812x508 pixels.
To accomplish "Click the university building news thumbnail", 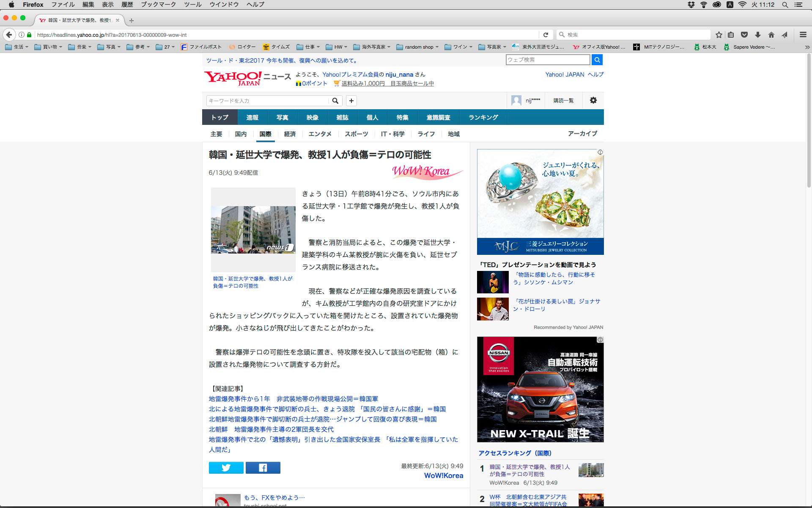I will point(253,229).
